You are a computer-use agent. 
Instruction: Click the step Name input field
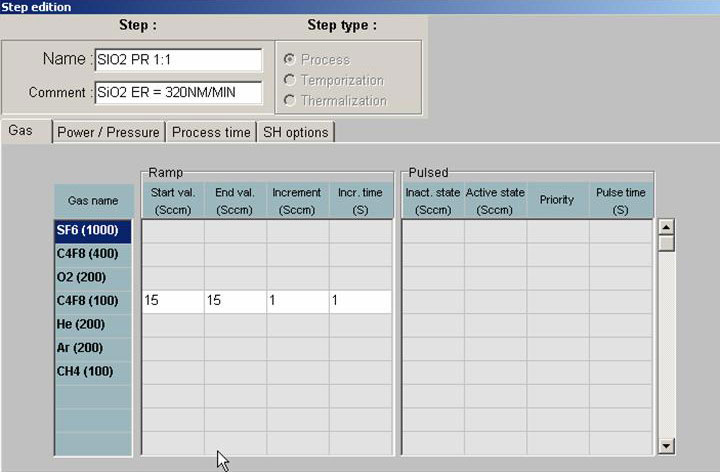pyautogui.click(x=178, y=59)
